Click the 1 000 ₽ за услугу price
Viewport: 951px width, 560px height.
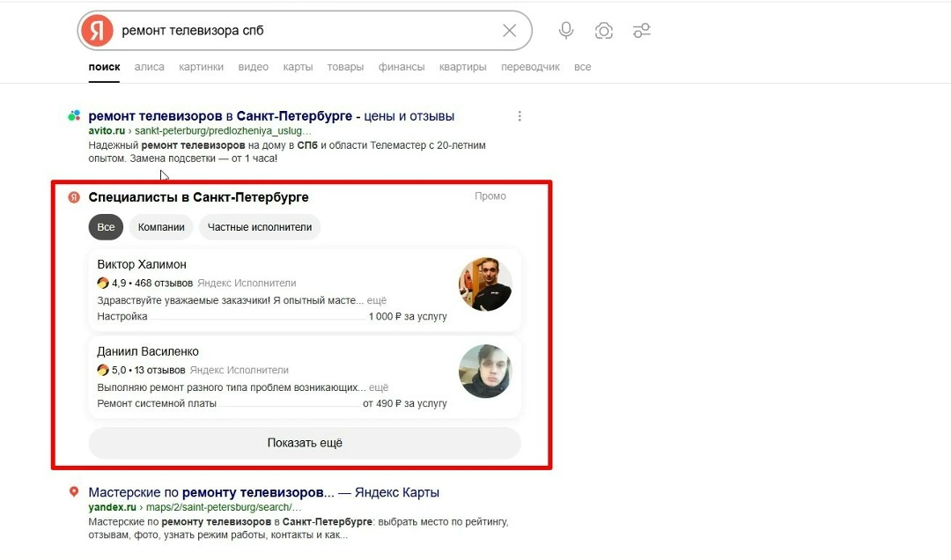click(408, 316)
